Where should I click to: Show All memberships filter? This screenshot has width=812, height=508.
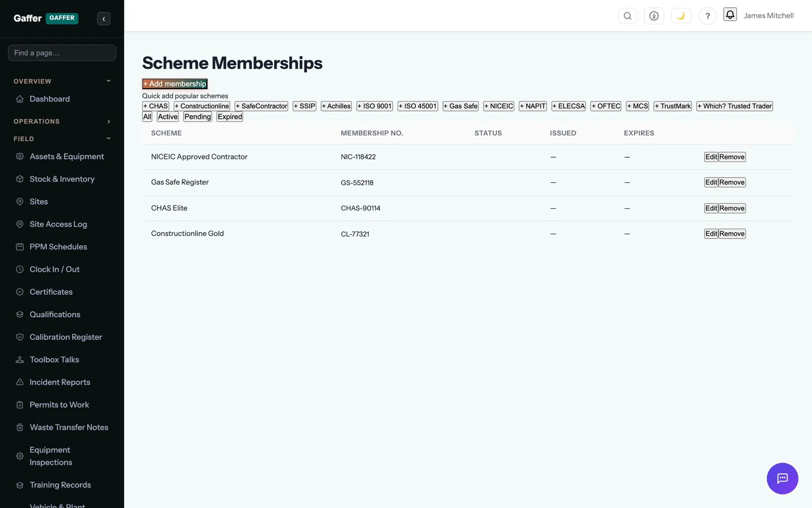[x=147, y=117]
